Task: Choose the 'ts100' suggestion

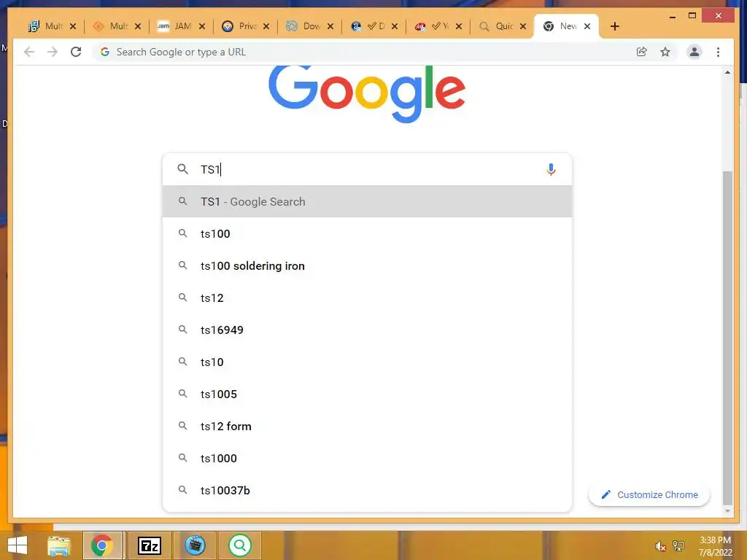Action: 367,234
